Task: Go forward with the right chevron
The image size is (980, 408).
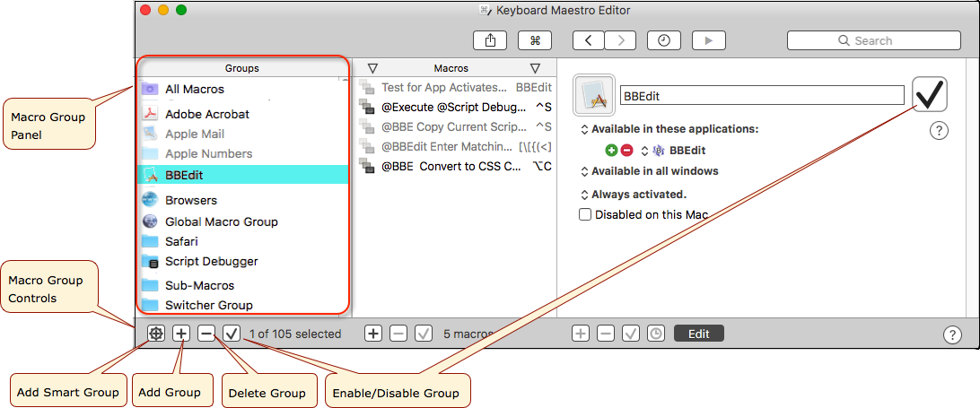Action: point(621,40)
